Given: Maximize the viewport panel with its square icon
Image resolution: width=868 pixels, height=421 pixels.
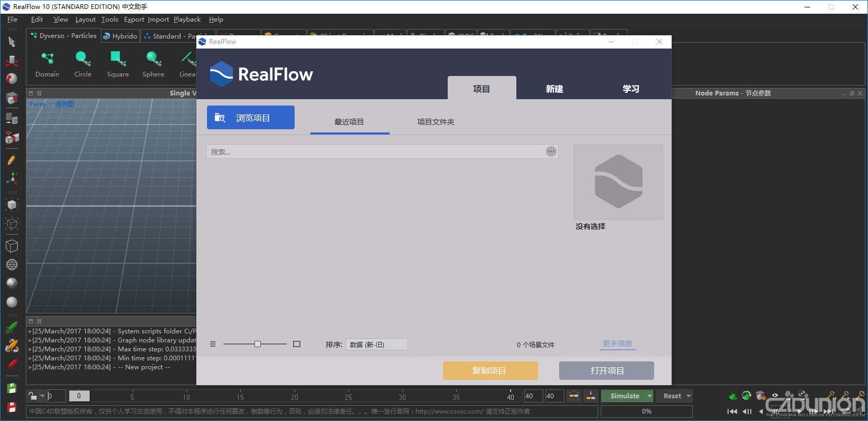Looking at the screenshot, I should [x=31, y=93].
